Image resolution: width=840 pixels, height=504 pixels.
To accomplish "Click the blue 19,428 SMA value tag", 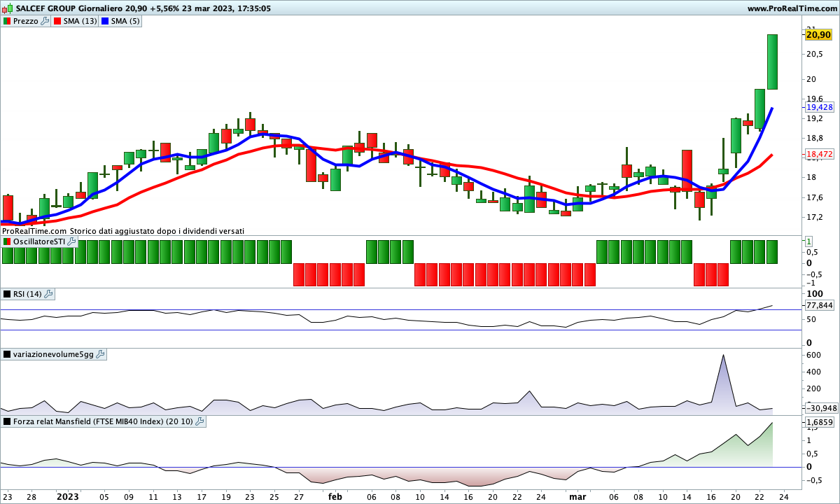I will (820, 108).
